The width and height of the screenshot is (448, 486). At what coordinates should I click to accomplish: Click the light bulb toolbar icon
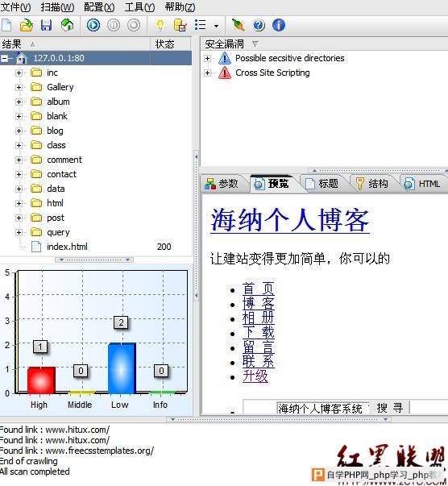click(160, 26)
